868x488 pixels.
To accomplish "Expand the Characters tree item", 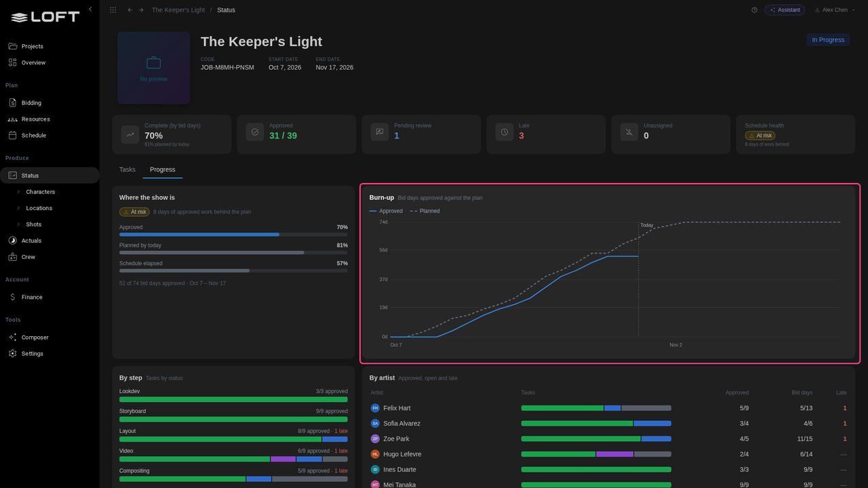I will click(18, 192).
